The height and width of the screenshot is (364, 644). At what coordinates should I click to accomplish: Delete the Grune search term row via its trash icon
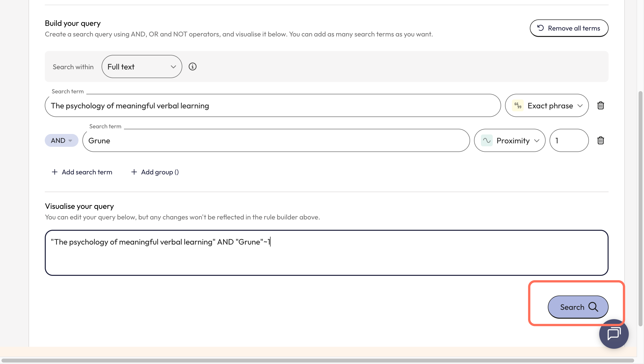[600, 140]
